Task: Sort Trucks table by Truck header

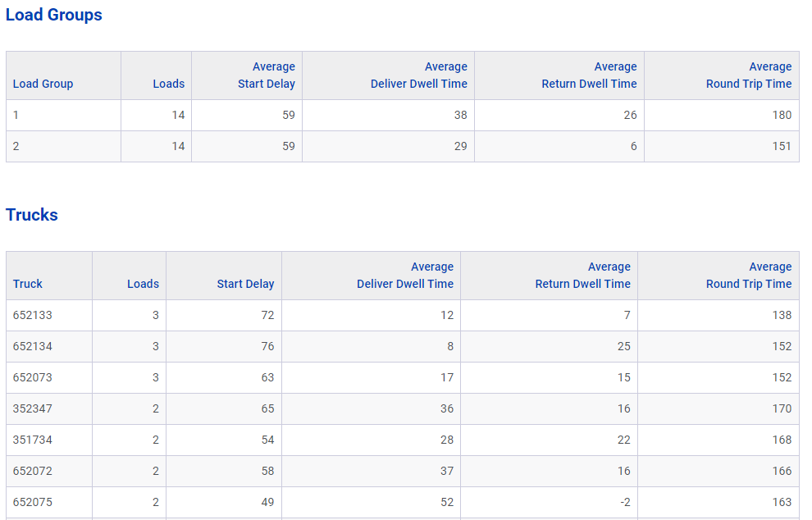Action: (27, 284)
